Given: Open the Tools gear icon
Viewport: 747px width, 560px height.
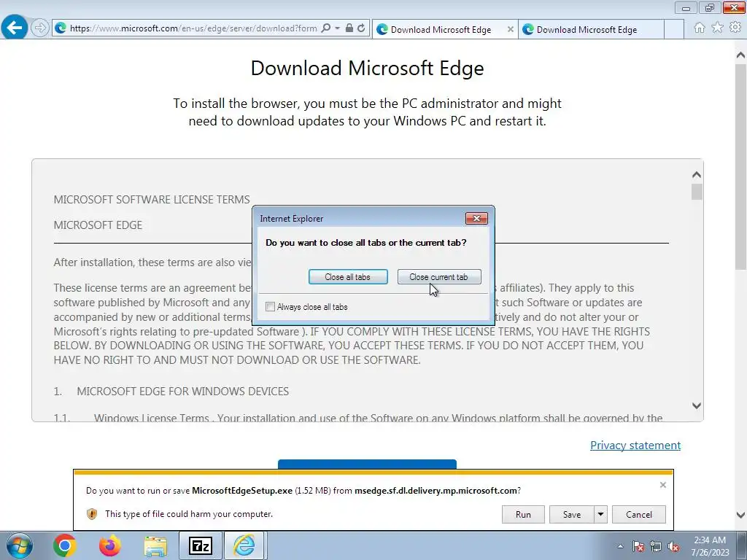Looking at the screenshot, I should [x=735, y=28].
